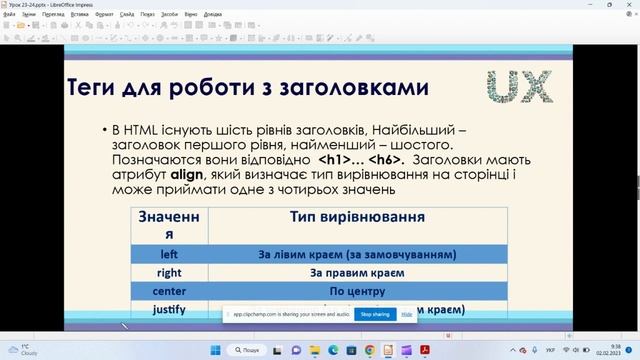
Task: Open the Формат menu
Action: coord(104,14)
